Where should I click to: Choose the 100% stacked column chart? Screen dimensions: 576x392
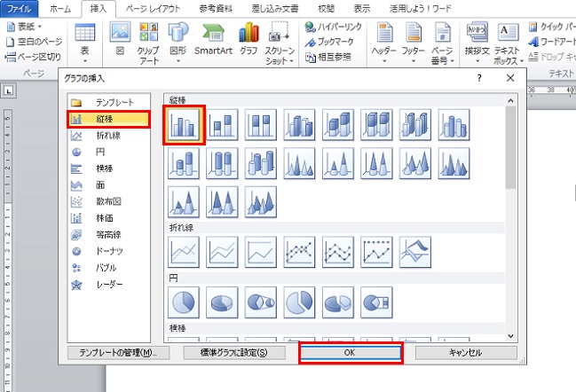(260, 125)
